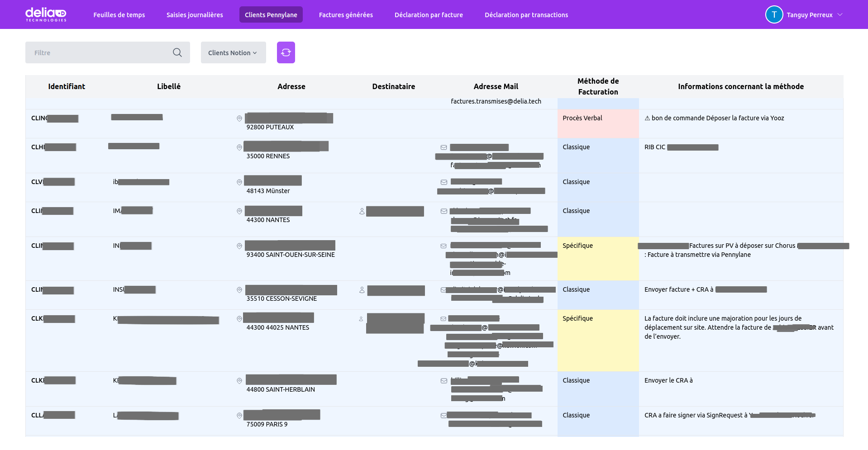Click the location pin icon on the 92800 PUTEAUX row
The image size is (868, 450).
pyautogui.click(x=239, y=118)
